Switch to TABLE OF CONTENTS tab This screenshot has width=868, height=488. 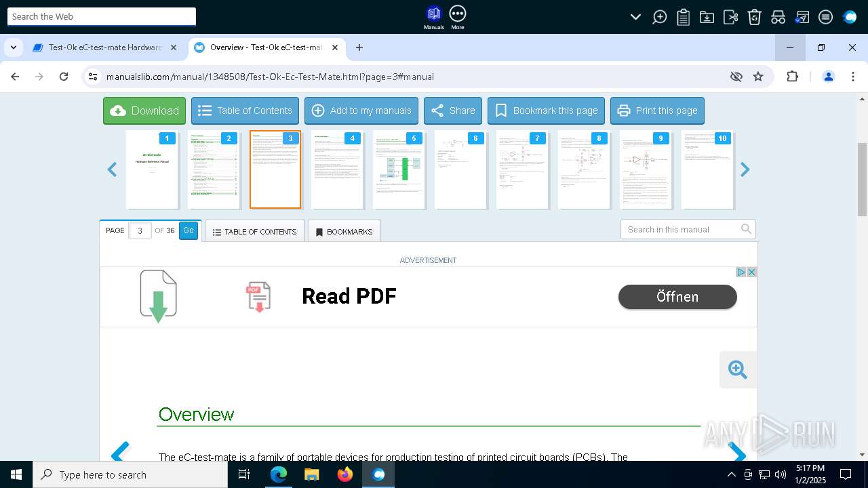pos(254,232)
